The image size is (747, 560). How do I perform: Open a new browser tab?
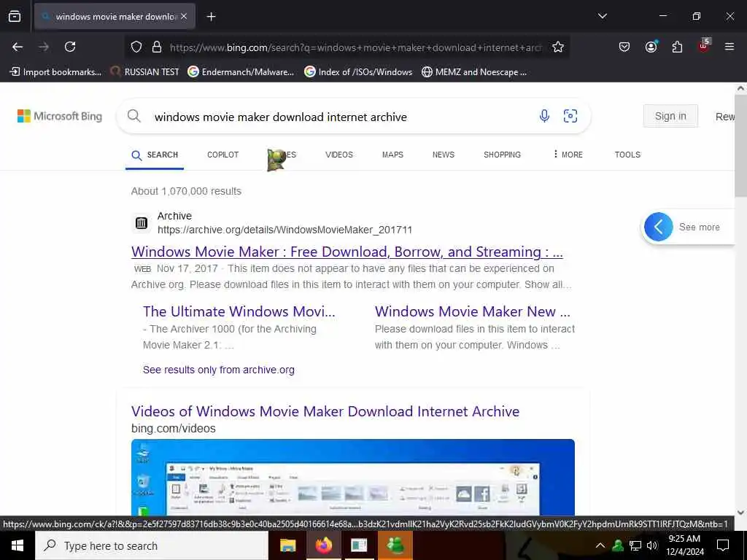211,17
